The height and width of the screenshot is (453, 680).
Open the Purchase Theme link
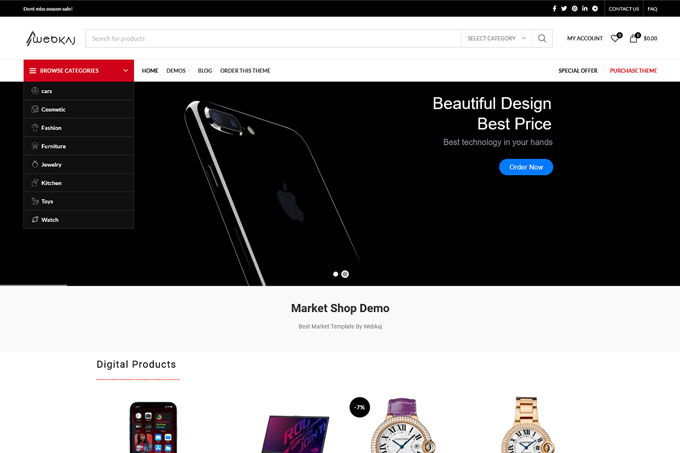633,71
